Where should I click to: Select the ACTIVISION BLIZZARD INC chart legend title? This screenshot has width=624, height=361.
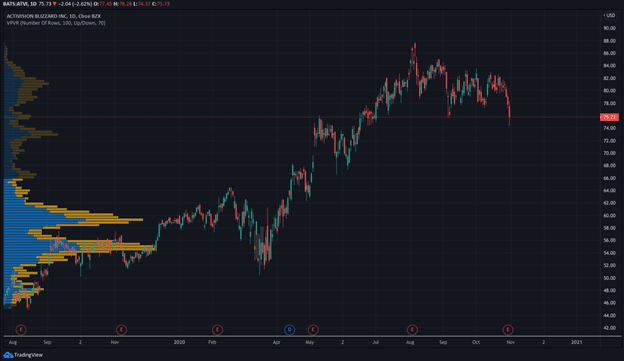[x=54, y=16]
